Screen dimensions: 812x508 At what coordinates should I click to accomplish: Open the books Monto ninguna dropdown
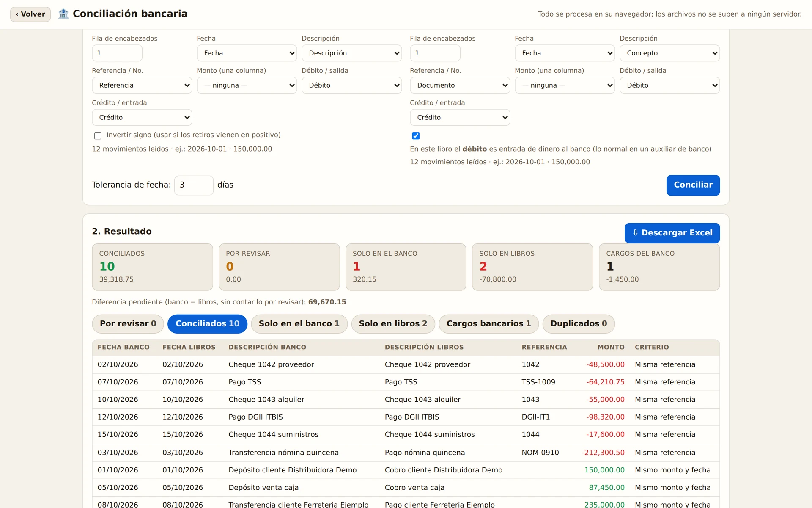[x=565, y=85]
